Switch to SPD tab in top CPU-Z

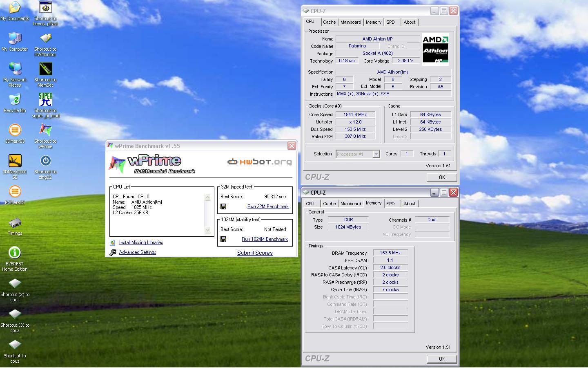[391, 22]
